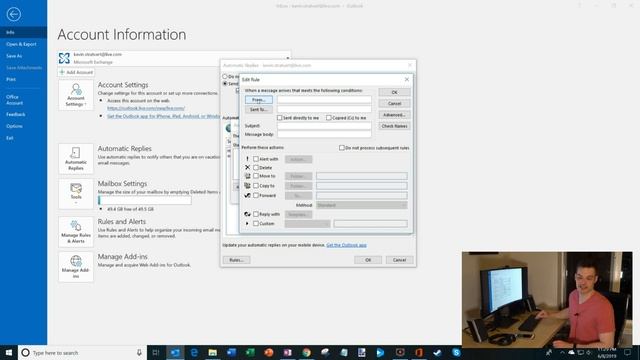
Task: Check the Copied (Cc) to me box
Action: click(329, 118)
